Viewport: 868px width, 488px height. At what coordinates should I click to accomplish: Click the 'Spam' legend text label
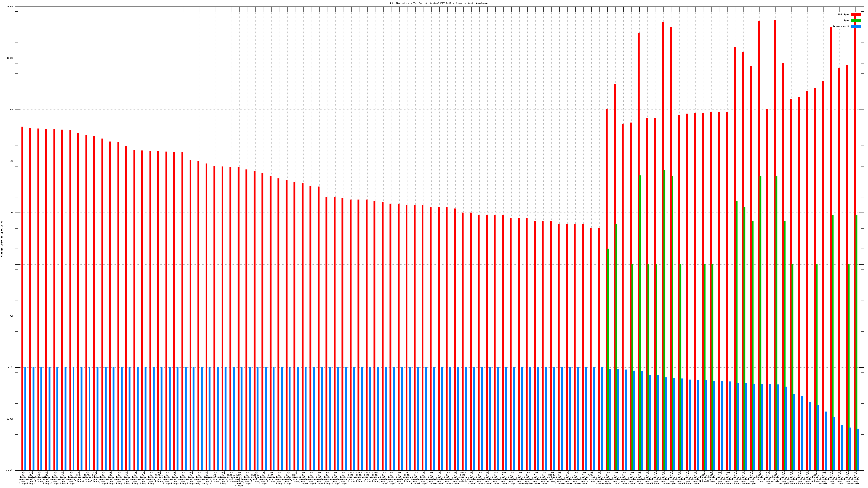(x=846, y=21)
